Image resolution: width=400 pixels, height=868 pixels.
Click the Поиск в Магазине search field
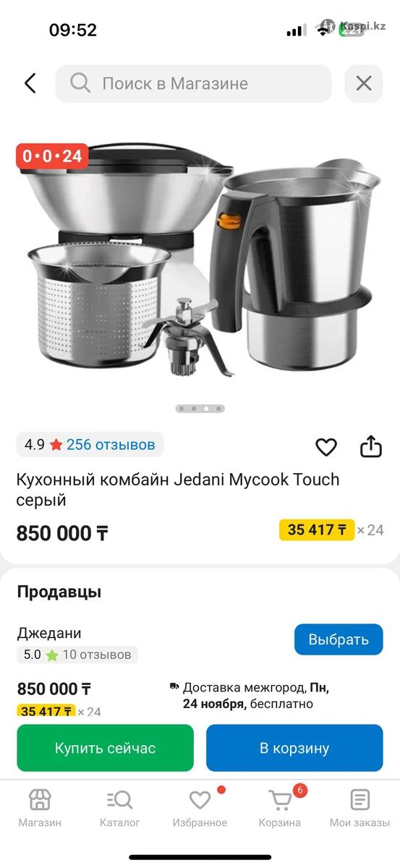(x=194, y=83)
